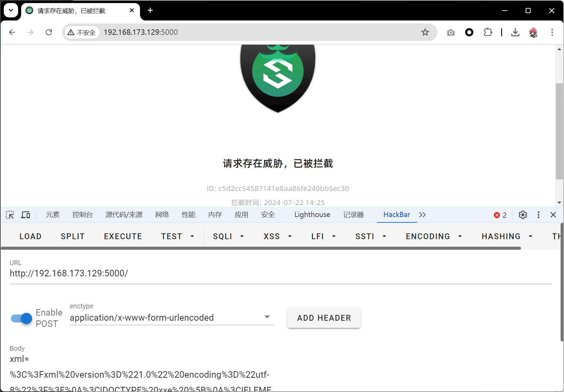Click the red error count badge

click(x=500, y=215)
